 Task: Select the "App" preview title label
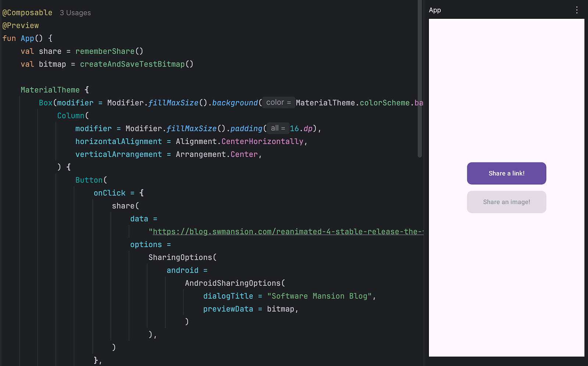tap(435, 10)
